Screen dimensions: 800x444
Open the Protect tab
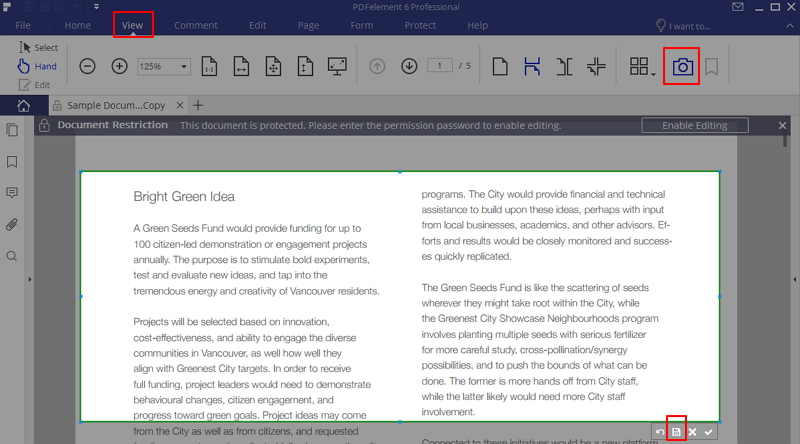tap(420, 26)
